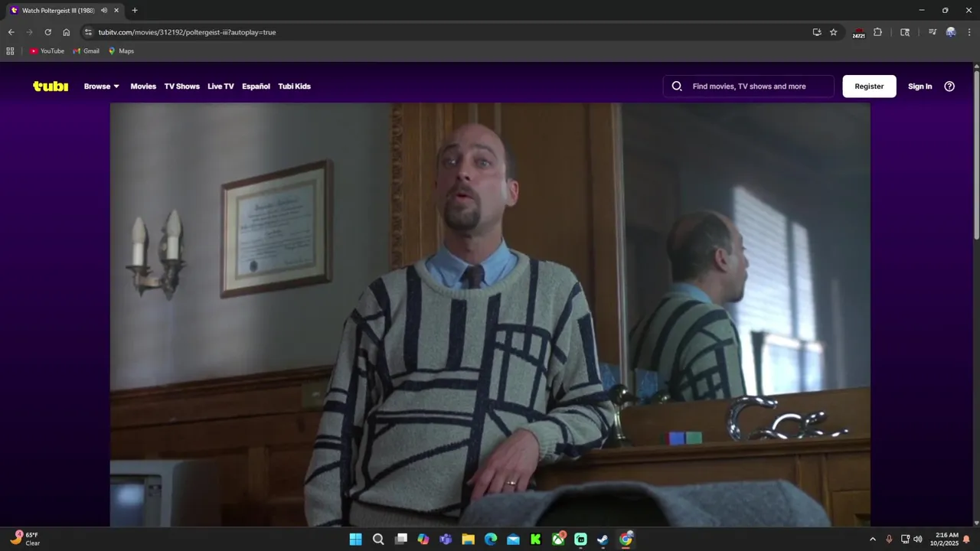
Task: Open the Windows Start menu
Action: pyautogui.click(x=355, y=540)
